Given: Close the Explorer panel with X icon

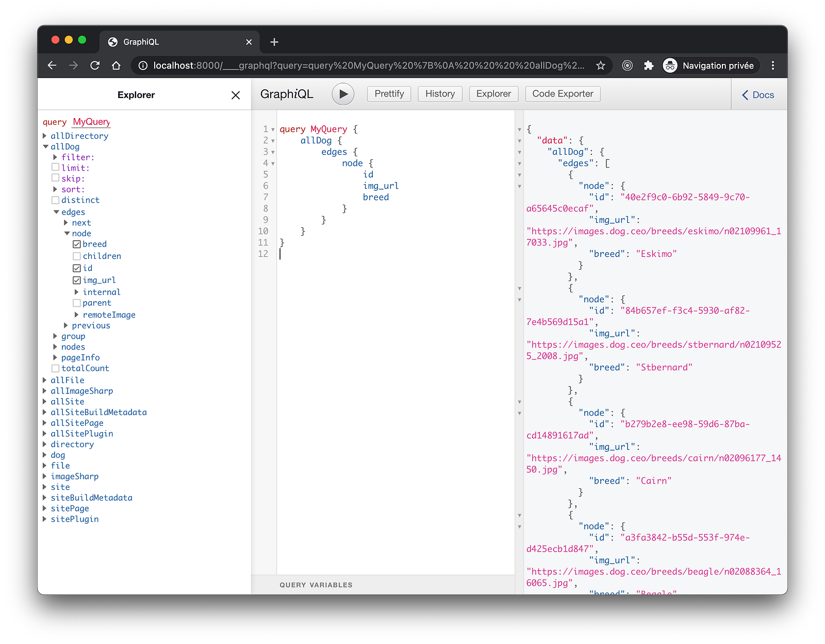Looking at the screenshot, I should coord(236,95).
